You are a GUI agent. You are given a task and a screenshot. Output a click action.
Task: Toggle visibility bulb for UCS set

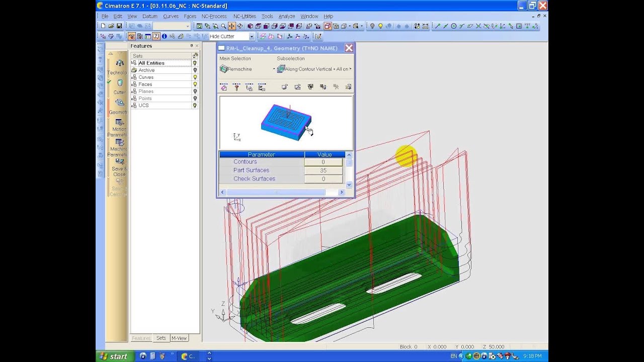pos(195,105)
